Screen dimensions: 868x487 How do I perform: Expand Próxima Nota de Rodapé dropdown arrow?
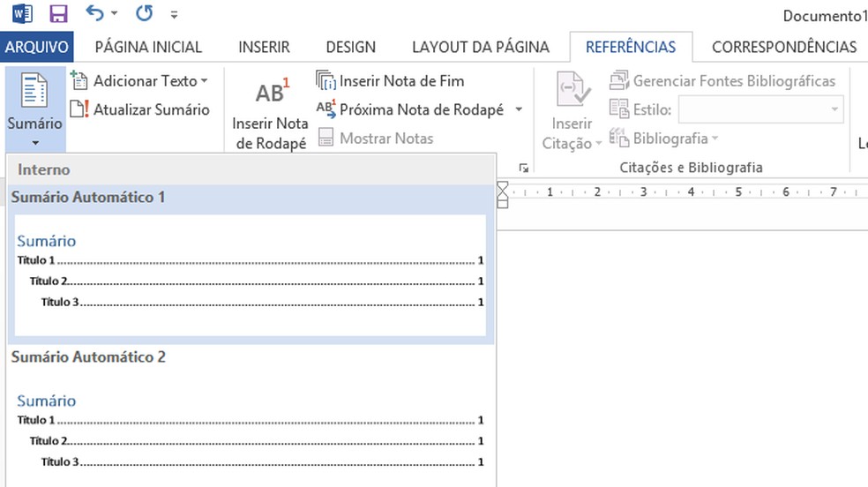coord(519,109)
